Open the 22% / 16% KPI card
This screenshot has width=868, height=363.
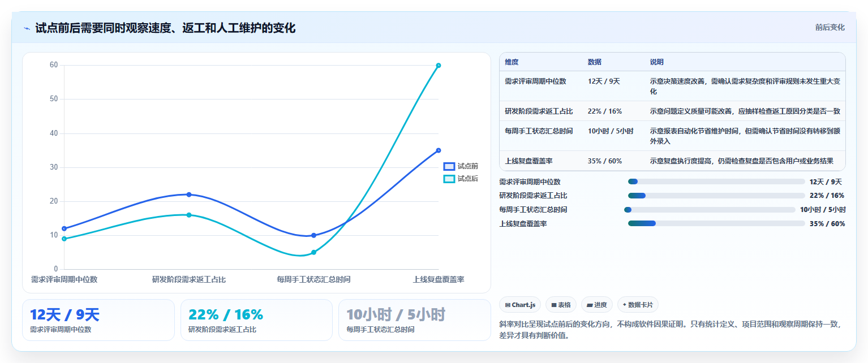coord(256,320)
